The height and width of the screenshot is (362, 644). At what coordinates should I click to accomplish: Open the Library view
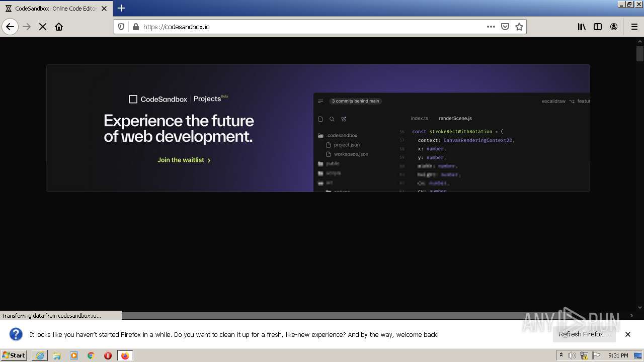(x=582, y=27)
